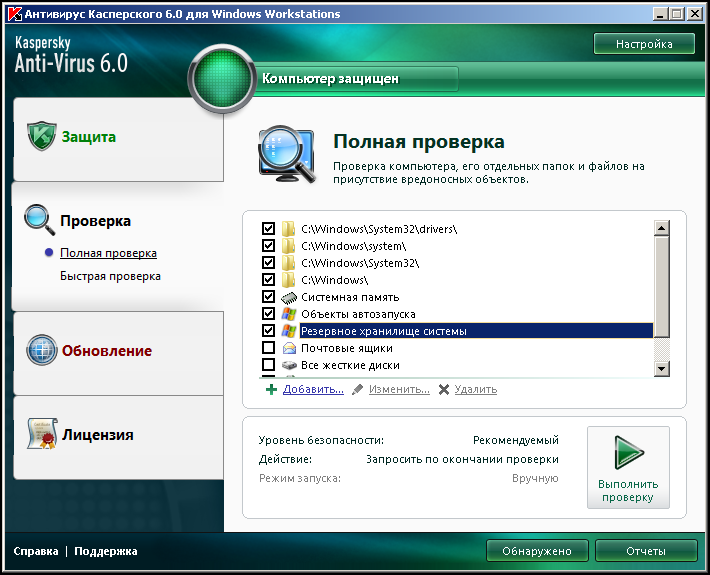Uncheck C:\Windows\System32\drivers\ checkbox
The width and height of the screenshot is (710, 575).
pos(268,229)
